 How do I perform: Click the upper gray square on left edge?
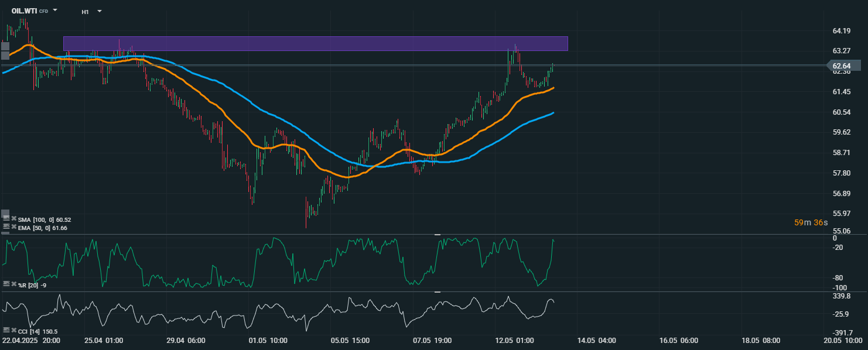[x=5, y=46]
